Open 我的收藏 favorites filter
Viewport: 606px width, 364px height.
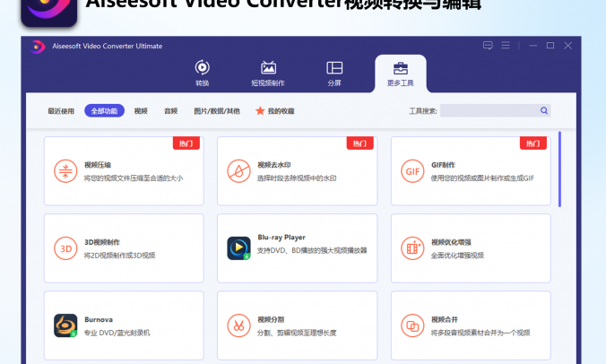(281, 111)
